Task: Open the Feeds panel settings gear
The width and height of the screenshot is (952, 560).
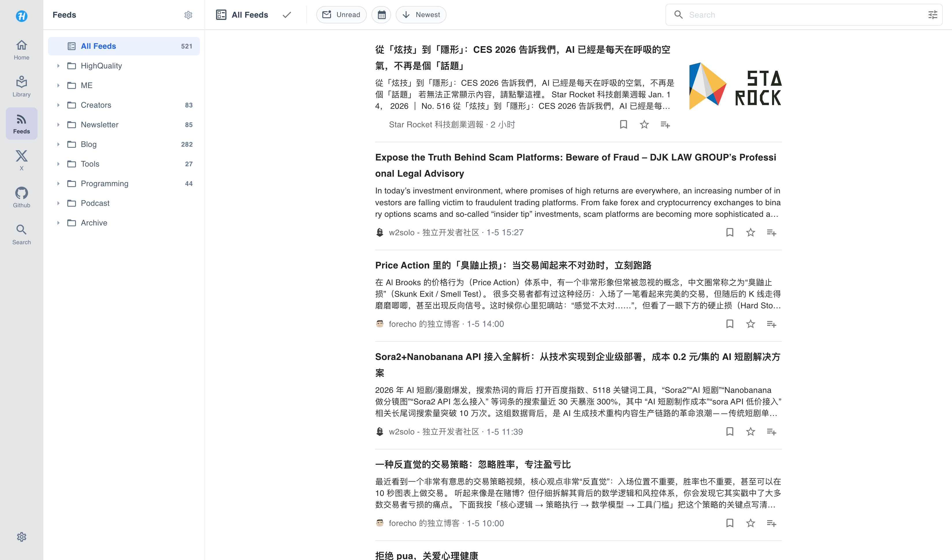Action: (x=188, y=15)
